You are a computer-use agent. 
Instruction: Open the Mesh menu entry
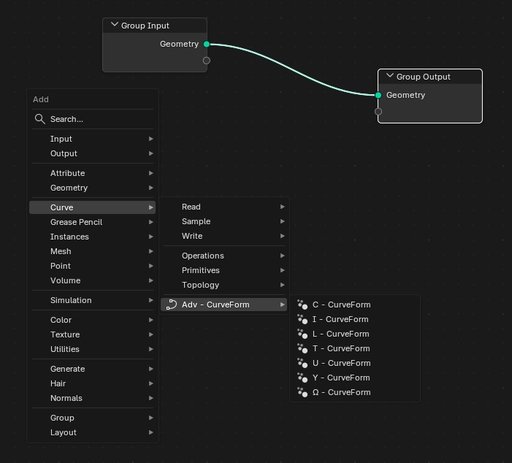click(92, 251)
